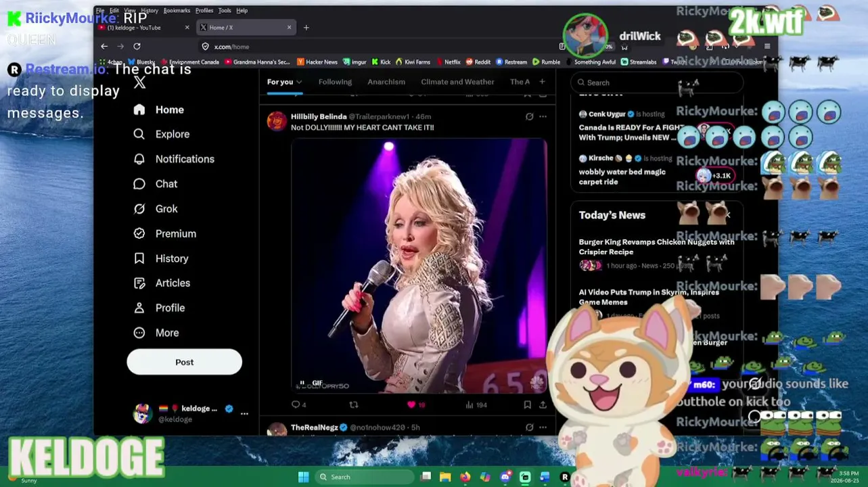868x487 pixels.
Task: Open Firefox Tools menu
Action: (x=225, y=11)
